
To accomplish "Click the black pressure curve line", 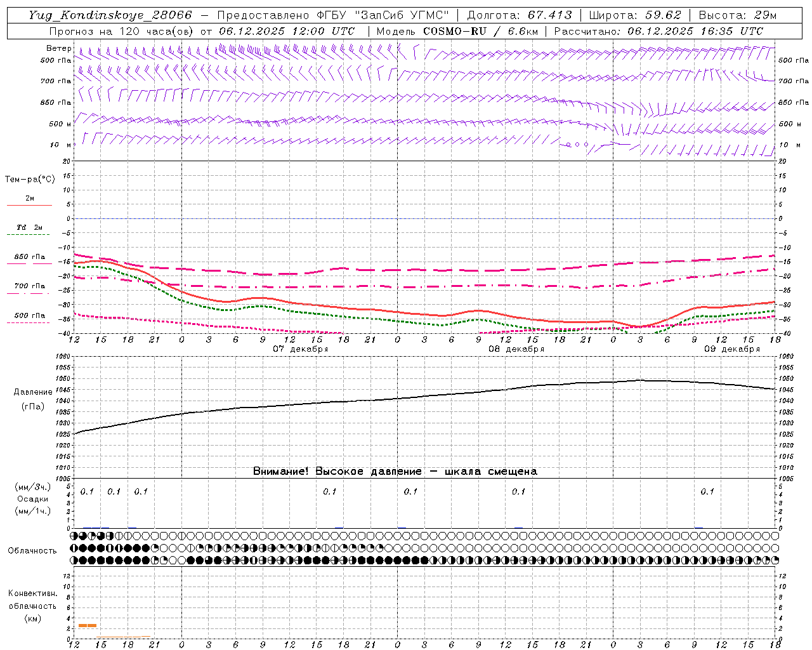I will [425, 396].
